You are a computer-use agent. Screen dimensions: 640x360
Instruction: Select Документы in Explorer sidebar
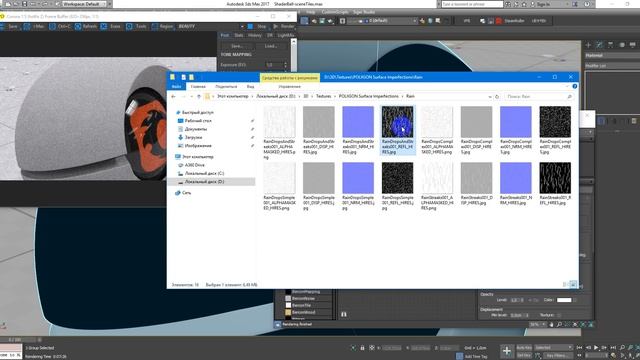[x=196, y=129]
